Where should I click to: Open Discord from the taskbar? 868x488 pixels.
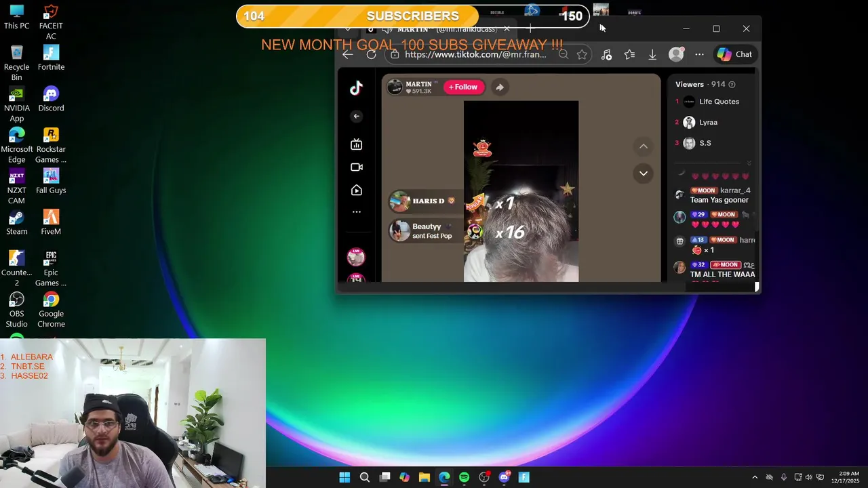click(504, 477)
